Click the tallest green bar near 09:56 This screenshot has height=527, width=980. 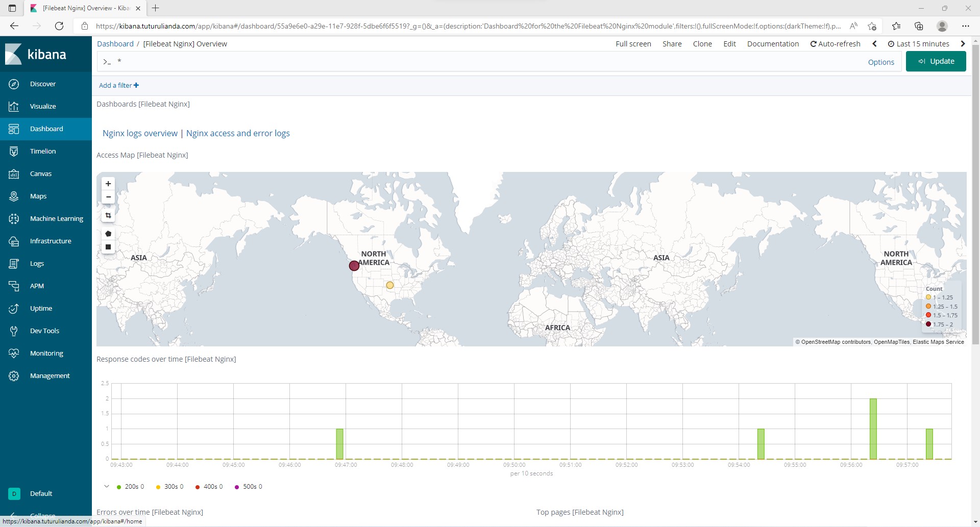[x=873, y=429]
